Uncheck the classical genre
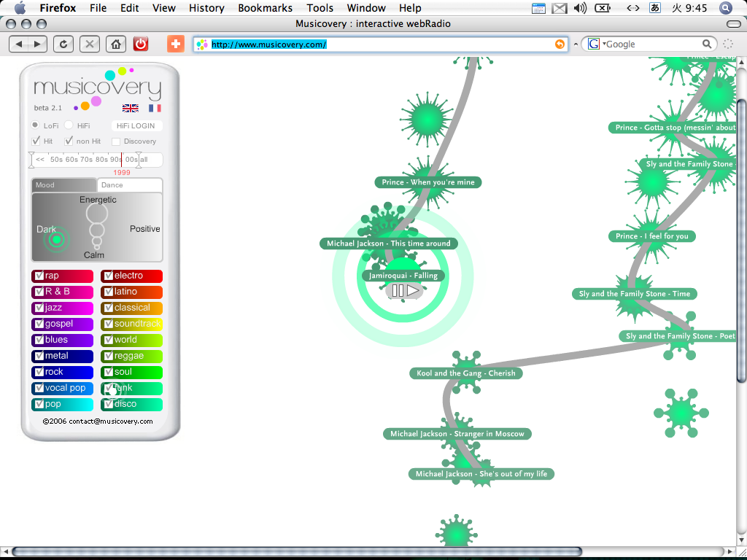The height and width of the screenshot is (560, 747). (109, 308)
